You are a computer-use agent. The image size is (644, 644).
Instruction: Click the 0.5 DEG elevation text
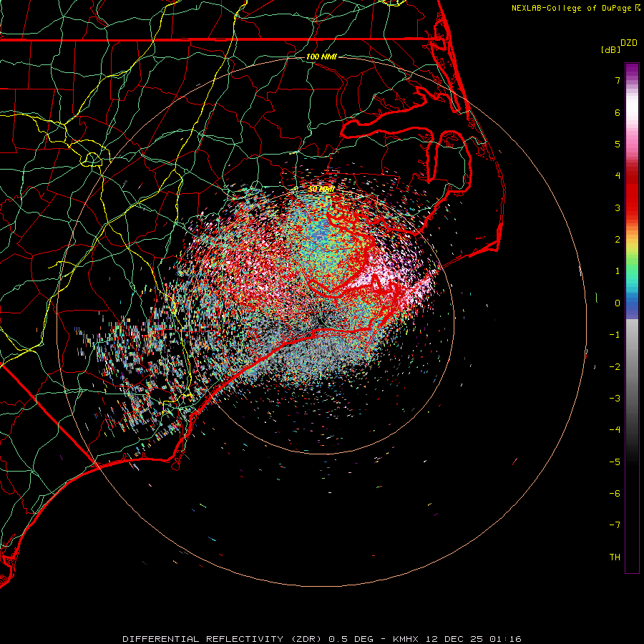click(351, 639)
